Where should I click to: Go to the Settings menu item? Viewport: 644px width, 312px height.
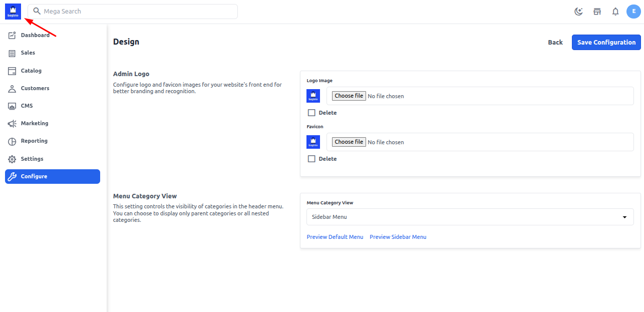(x=32, y=159)
